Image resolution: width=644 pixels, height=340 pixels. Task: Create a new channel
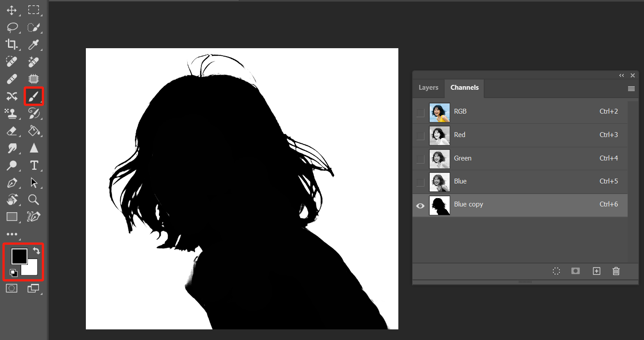[x=596, y=271]
